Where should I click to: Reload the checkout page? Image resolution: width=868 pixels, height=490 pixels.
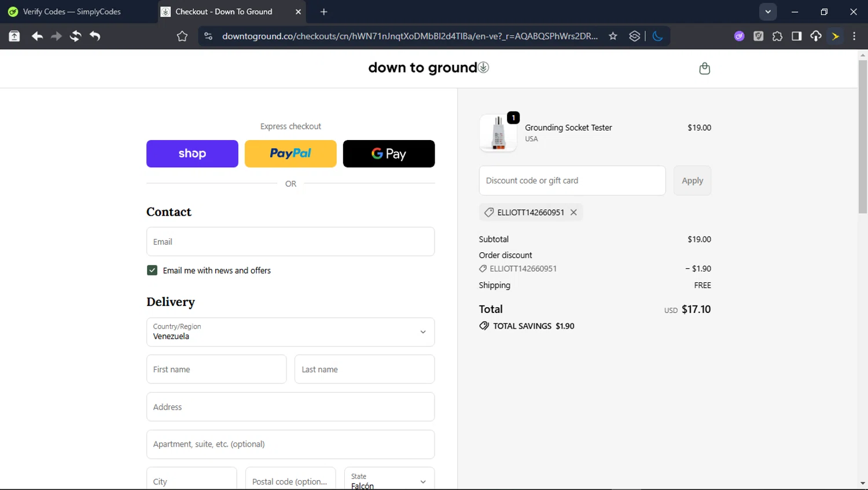(x=75, y=36)
